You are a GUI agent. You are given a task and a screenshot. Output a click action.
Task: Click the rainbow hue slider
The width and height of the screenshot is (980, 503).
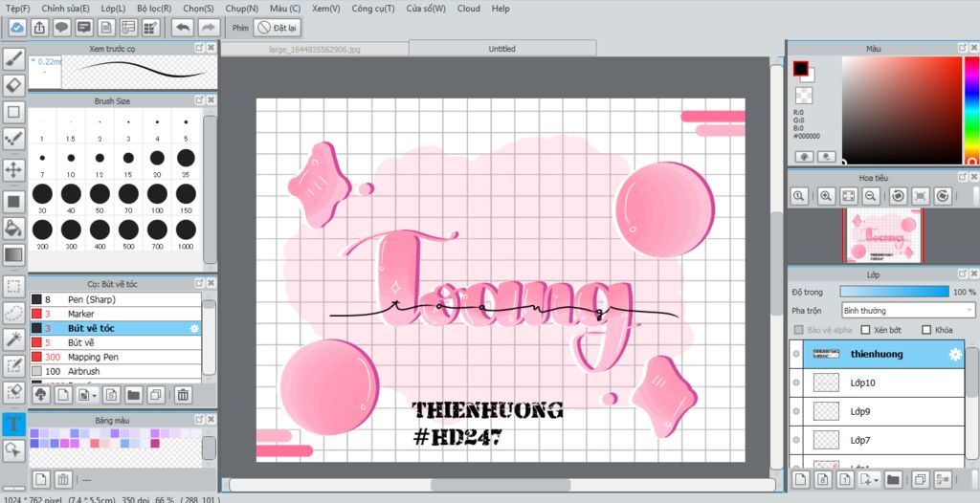click(x=972, y=111)
